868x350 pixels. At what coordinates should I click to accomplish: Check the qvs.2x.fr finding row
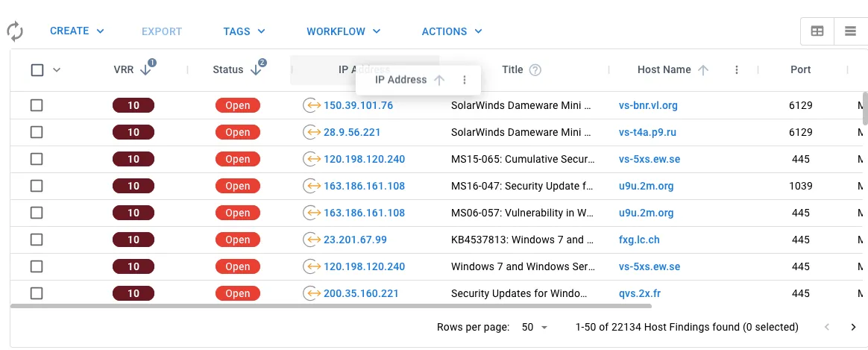(37, 293)
